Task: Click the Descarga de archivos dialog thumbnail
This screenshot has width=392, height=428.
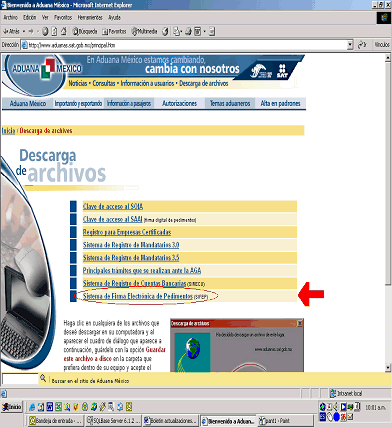Action: click(237, 345)
